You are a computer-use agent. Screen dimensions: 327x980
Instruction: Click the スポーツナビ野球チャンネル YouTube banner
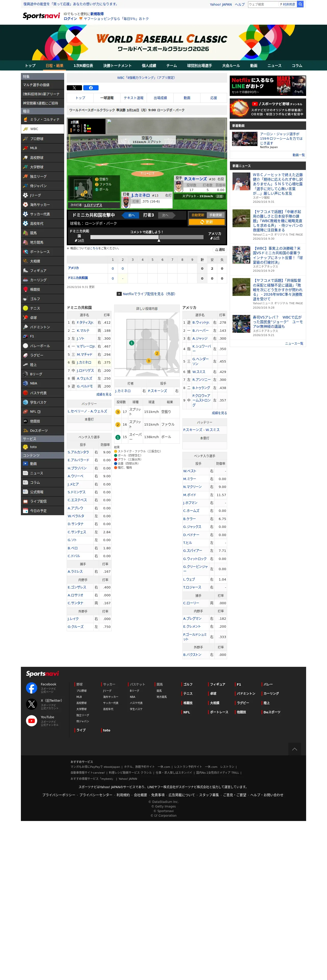click(x=268, y=109)
